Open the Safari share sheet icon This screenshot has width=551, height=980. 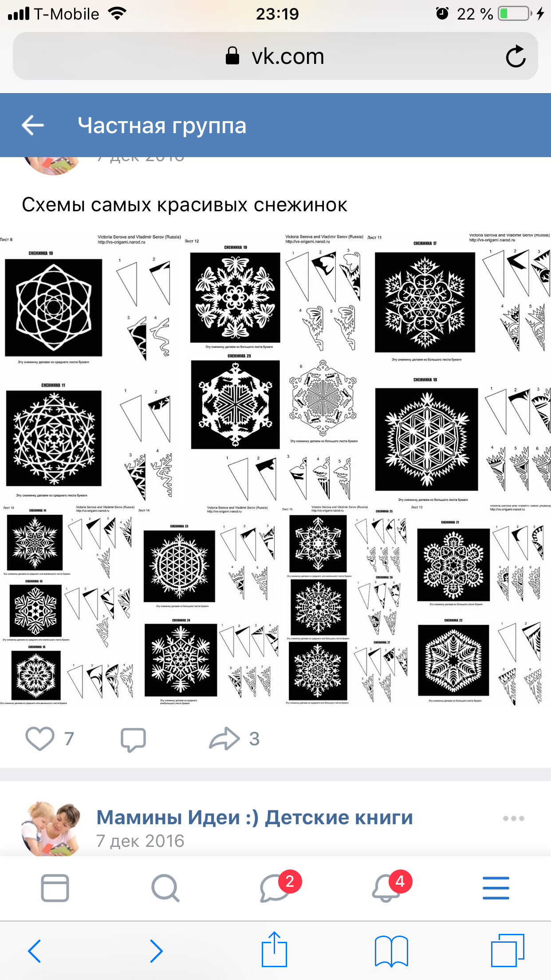(x=275, y=949)
